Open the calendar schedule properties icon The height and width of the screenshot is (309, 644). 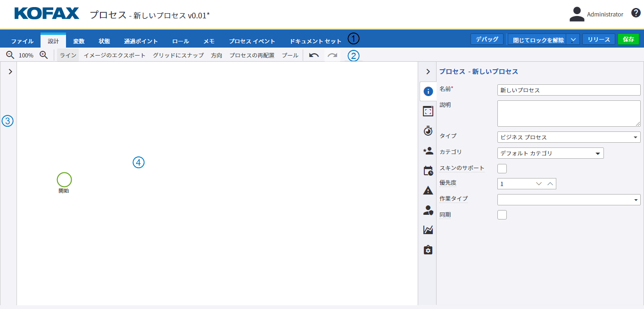tap(428, 171)
